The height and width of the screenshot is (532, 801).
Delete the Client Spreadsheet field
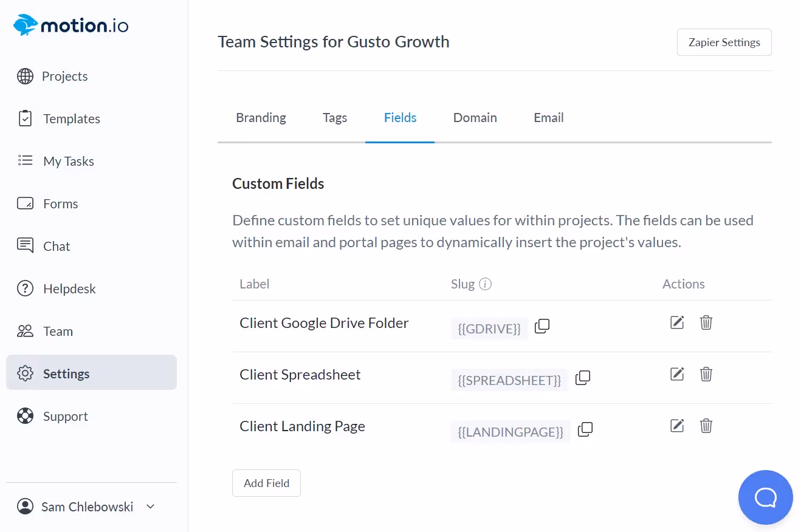tap(706, 374)
